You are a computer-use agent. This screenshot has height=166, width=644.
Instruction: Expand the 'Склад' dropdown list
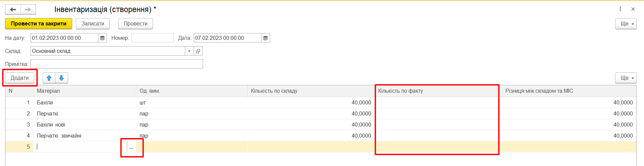[x=189, y=51]
